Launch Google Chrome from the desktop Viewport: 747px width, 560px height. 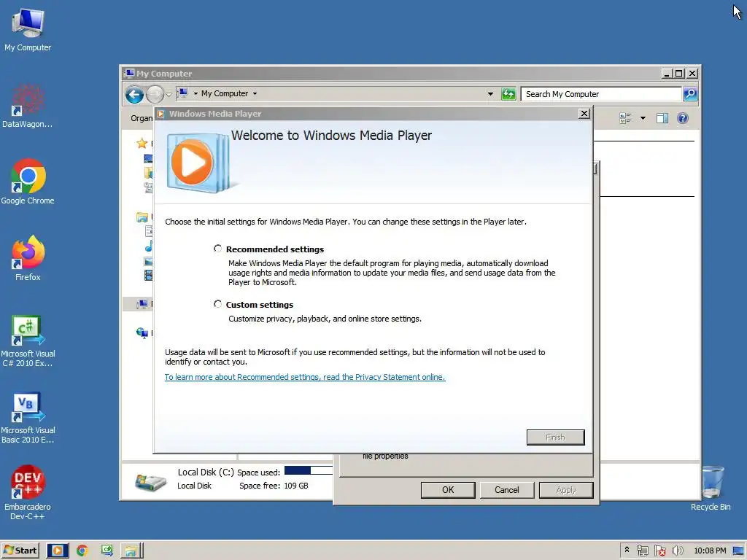coord(28,182)
